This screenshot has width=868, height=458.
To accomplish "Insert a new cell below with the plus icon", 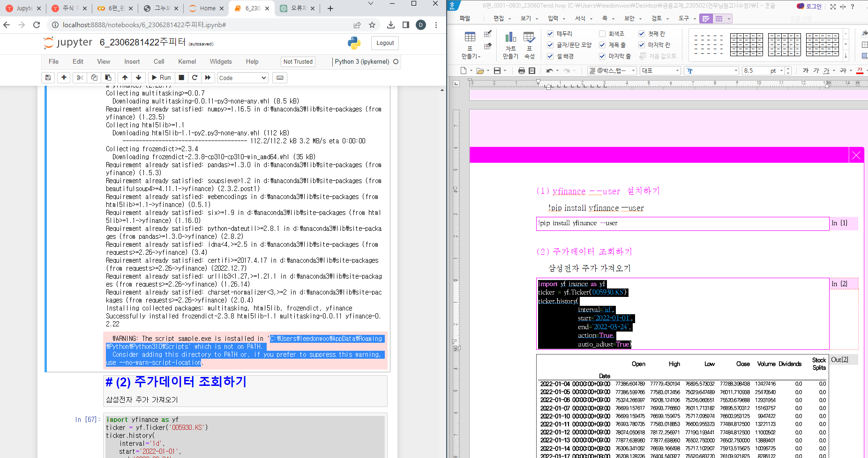I will 64,78.
